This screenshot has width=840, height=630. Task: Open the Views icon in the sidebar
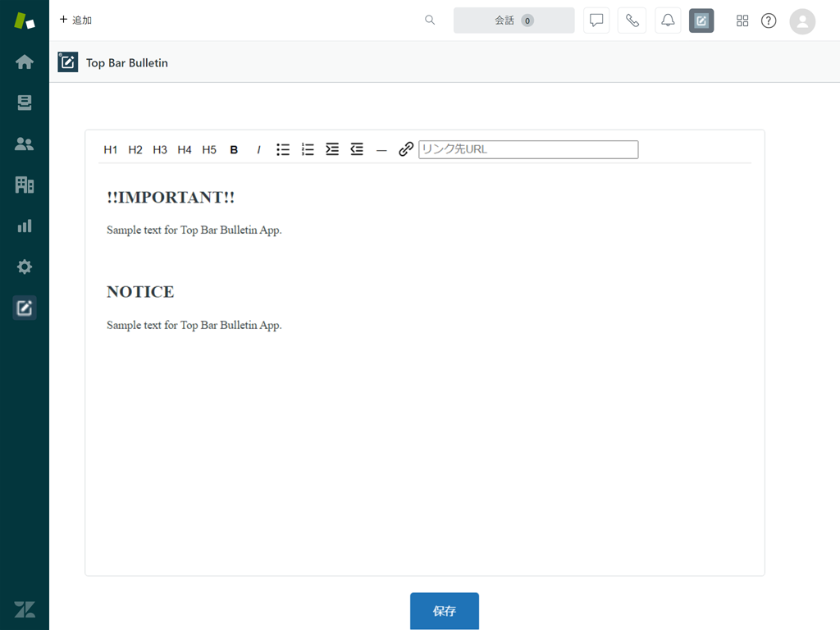click(x=25, y=103)
